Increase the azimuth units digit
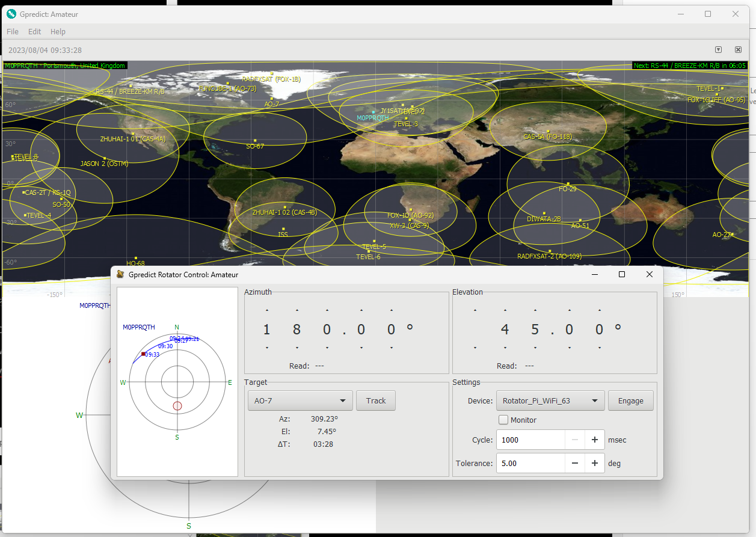The height and width of the screenshot is (537, 756). tap(327, 310)
